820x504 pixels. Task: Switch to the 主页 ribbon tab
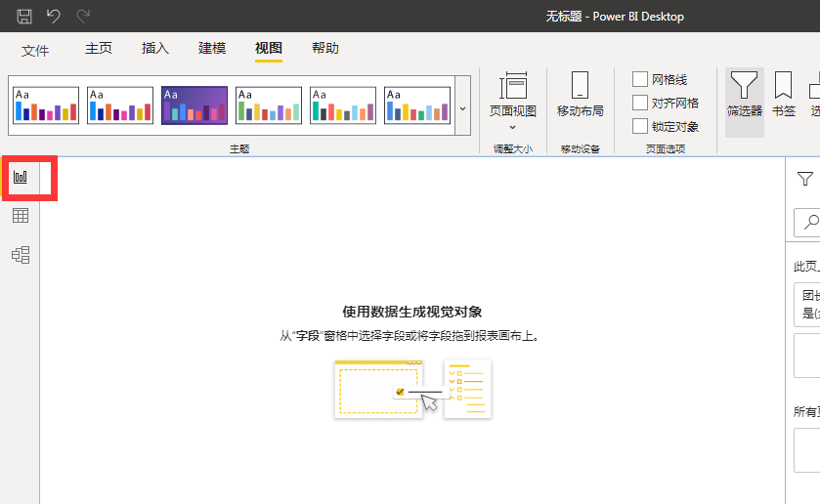point(99,48)
